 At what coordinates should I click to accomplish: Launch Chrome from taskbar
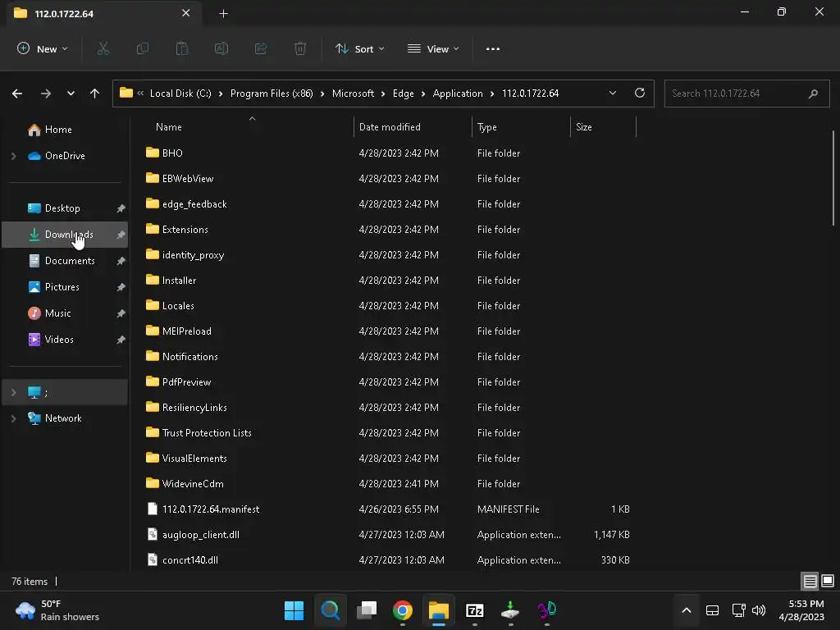click(402, 610)
